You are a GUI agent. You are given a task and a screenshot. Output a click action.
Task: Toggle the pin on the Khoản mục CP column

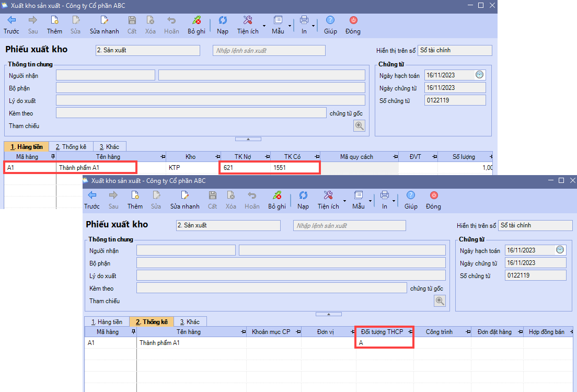pos(298,332)
